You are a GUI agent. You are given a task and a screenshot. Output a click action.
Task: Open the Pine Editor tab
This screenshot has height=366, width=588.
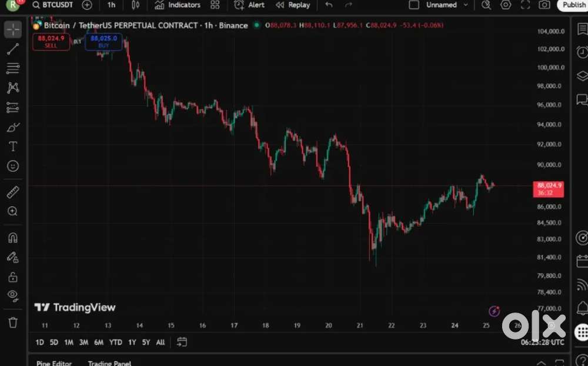coord(54,362)
